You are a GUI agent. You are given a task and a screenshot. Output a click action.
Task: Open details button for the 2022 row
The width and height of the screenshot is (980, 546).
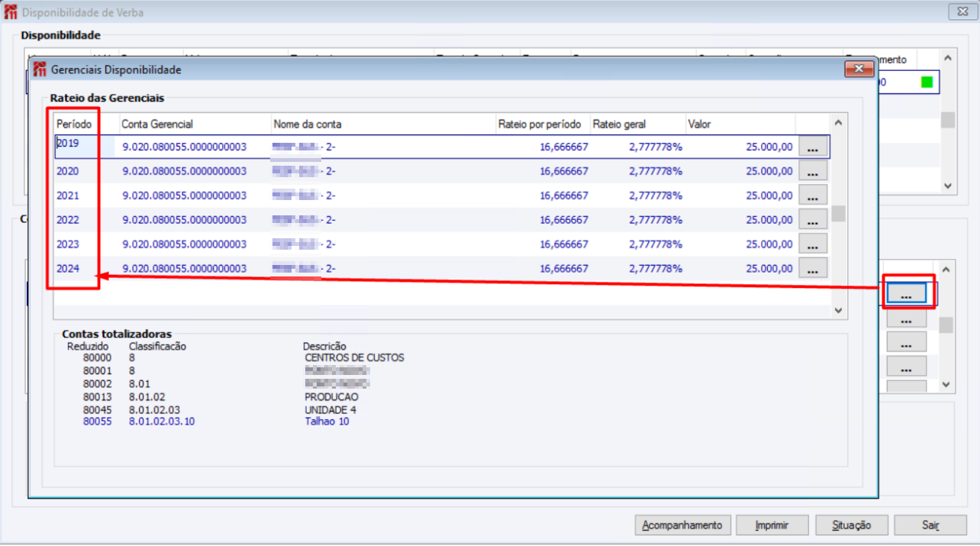coord(813,220)
